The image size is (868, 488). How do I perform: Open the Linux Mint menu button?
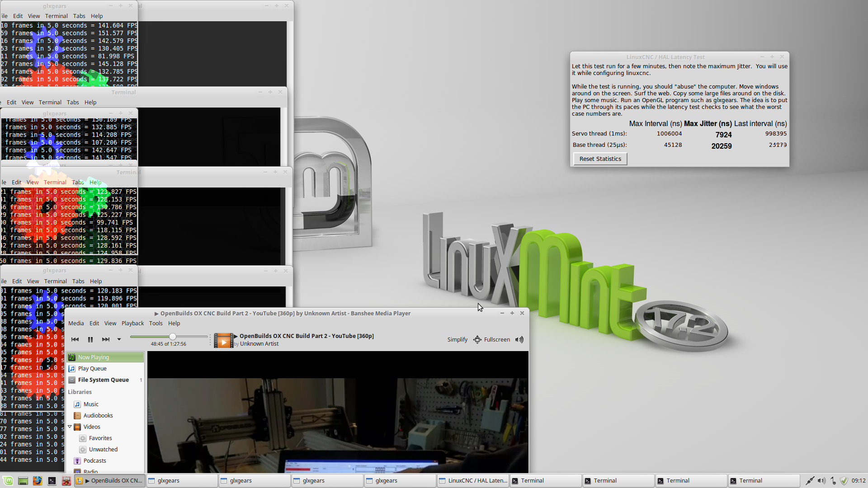[8, 481]
